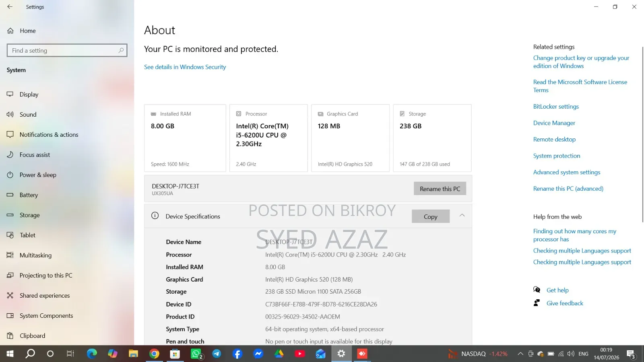This screenshot has width=644, height=362.
Task: Click the Give feedback link
Action: pos(565,303)
